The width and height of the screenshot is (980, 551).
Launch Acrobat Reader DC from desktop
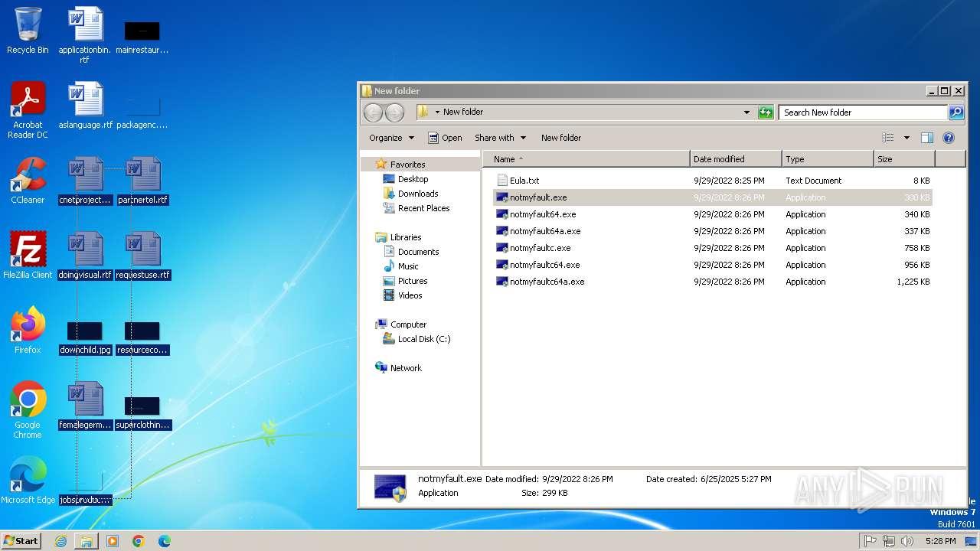point(28,109)
